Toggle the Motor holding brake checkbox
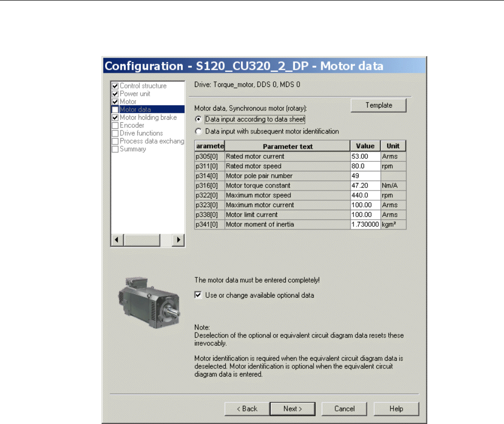The width and height of the screenshot is (504, 424). click(x=115, y=117)
